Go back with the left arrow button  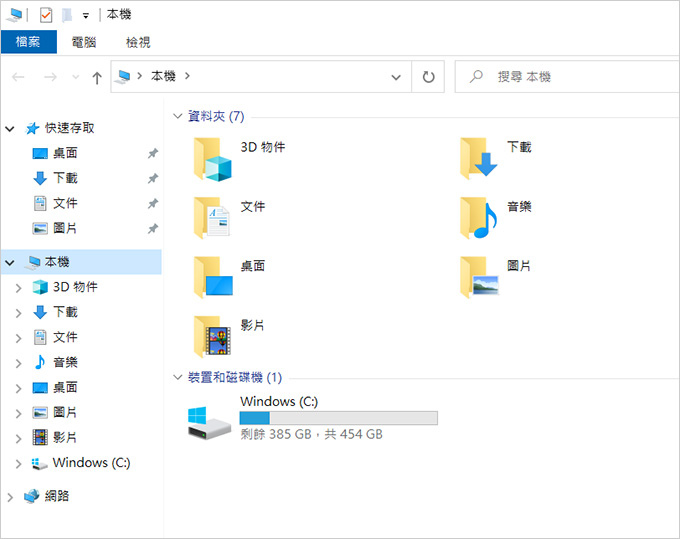point(18,77)
